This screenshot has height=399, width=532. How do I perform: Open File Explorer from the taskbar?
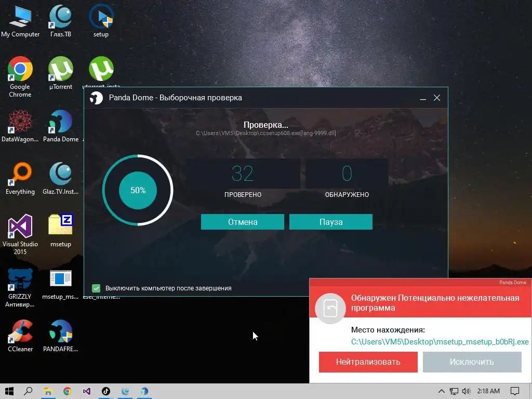[x=48, y=391]
